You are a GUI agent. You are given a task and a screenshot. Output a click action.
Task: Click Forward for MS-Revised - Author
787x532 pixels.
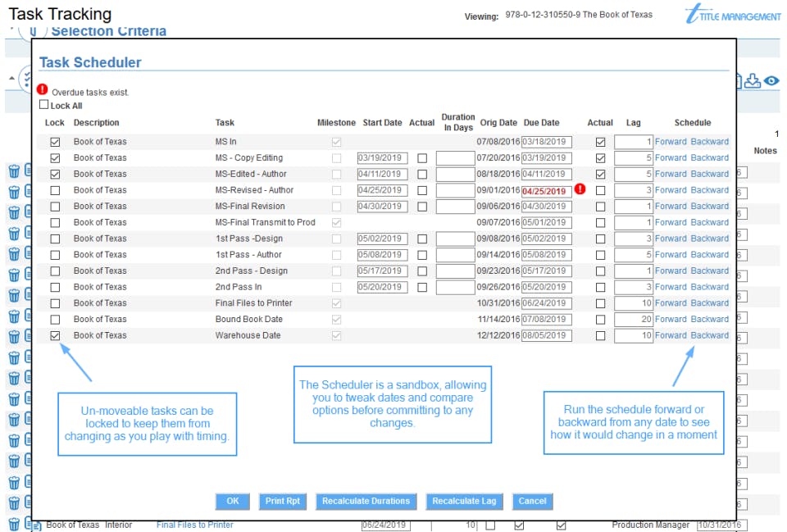[671, 190]
